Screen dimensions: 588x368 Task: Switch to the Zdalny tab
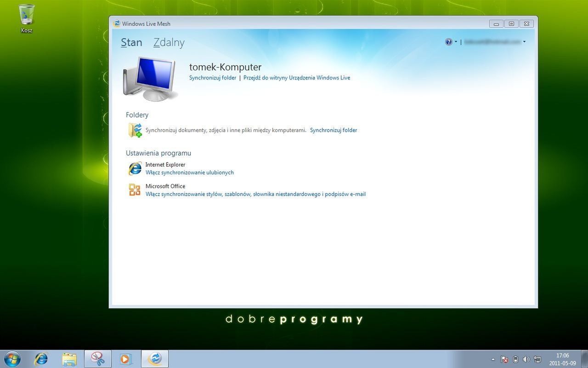168,42
